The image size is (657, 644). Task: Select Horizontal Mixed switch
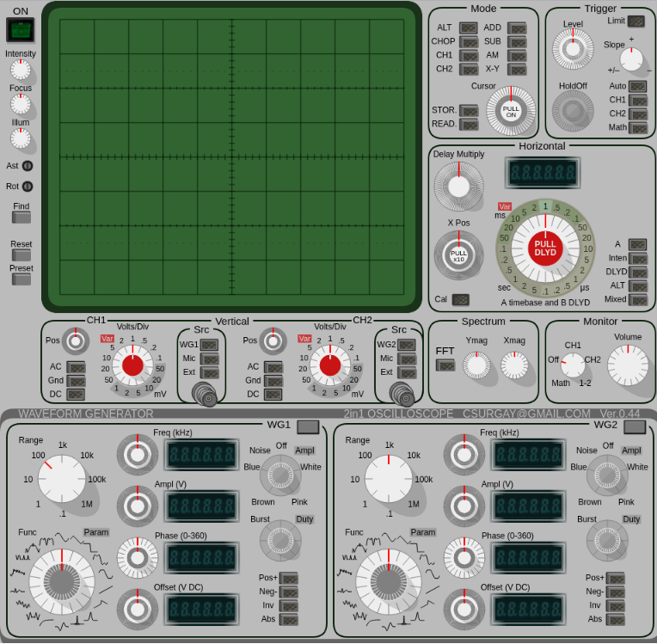tap(638, 299)
